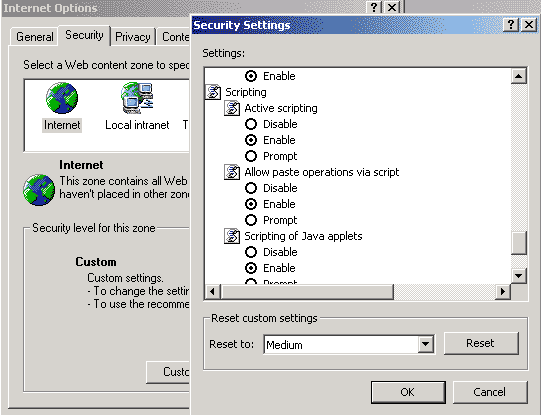Click the Active scripting setting icon
This screenshot has width=541, height=415.
pos(232,108)
